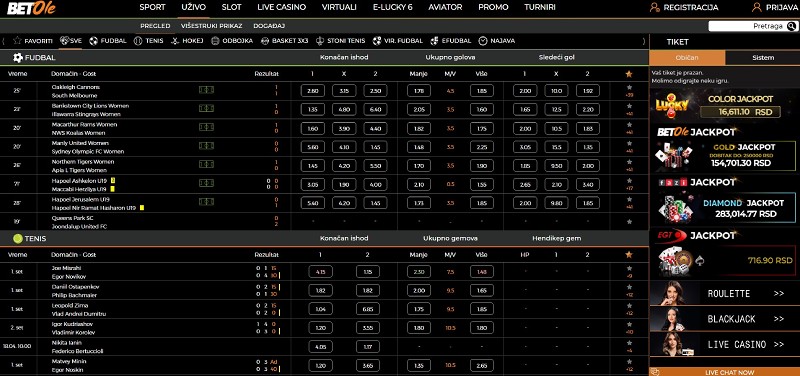Click the search magnifier icon
The image size is (800, 376).
pyautogui.click(x=791, y=26)
